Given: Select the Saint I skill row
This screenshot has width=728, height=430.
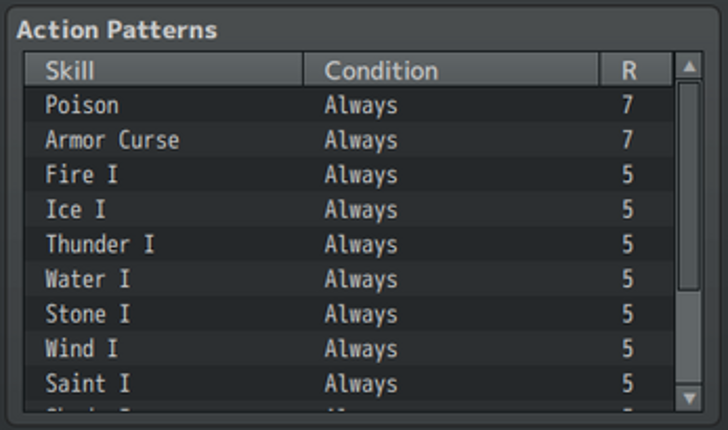Looking at the screenshot, I should pos(349,383).
